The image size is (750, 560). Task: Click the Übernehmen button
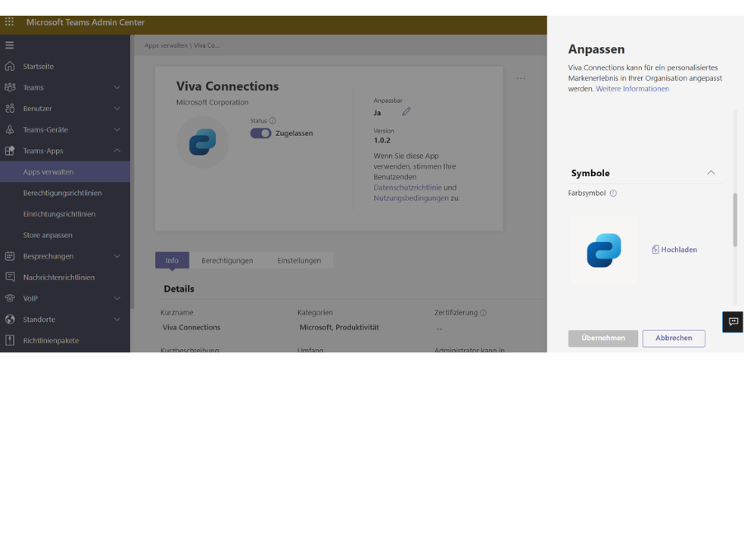(x=603, y=338)
